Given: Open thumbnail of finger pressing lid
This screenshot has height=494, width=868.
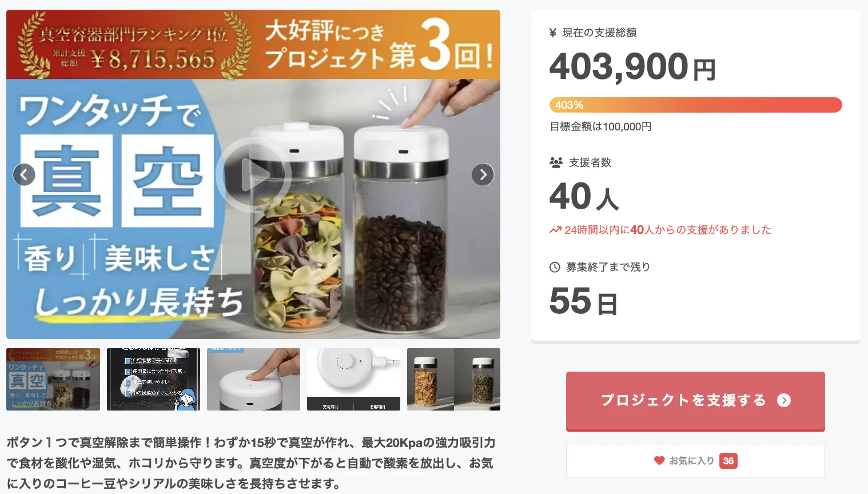Looking at the screenshot, I should pos(253,379).
